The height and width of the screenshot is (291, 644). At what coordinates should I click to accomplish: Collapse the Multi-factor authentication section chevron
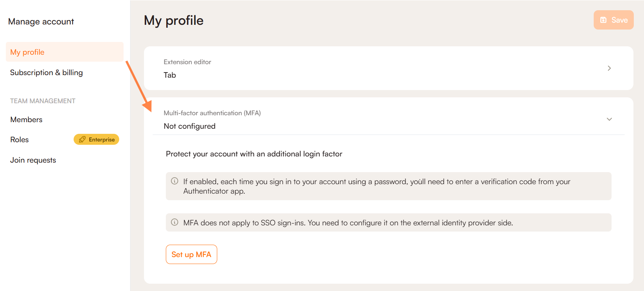pyautogui.click(x=609, y=119)
